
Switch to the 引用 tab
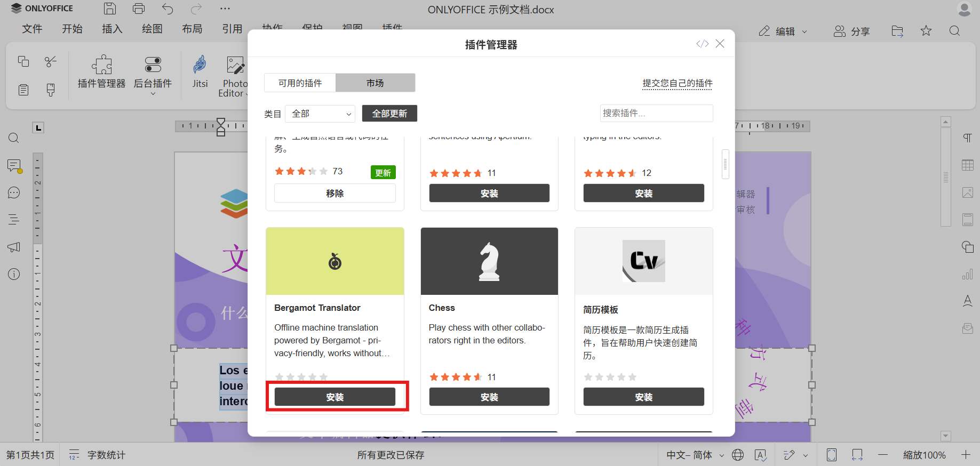(232, 29)
